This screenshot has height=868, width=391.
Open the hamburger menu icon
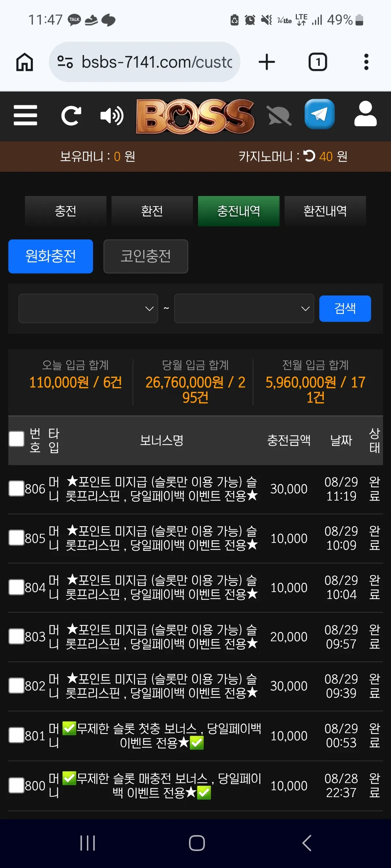(25, 115)
